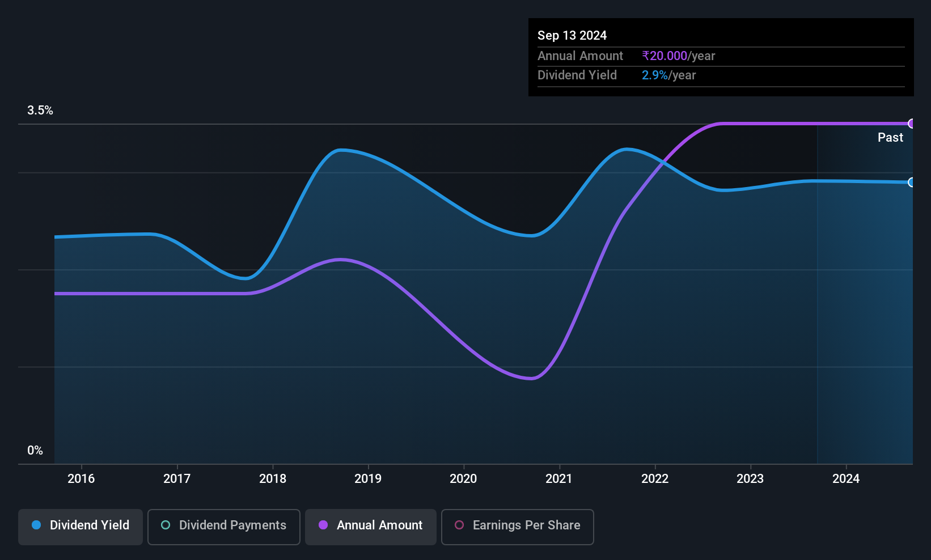The image size is (931, 560).
Task: Click the Sep 13 2024 tooltip date
Action: click(572, 36)
